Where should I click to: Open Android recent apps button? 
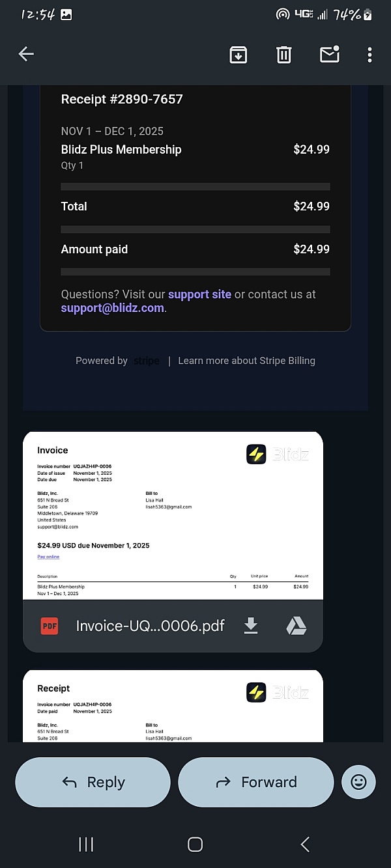coord(86,845)
